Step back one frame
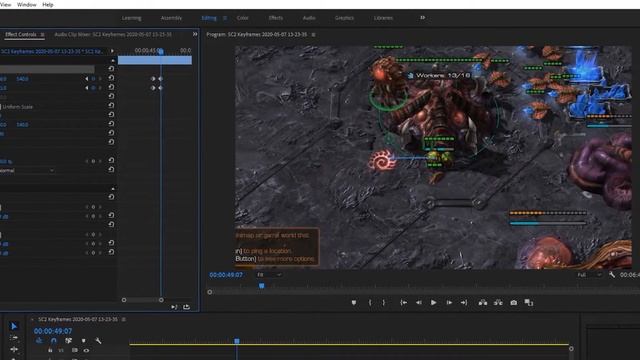Screen dimensions: 640x360 418,303
